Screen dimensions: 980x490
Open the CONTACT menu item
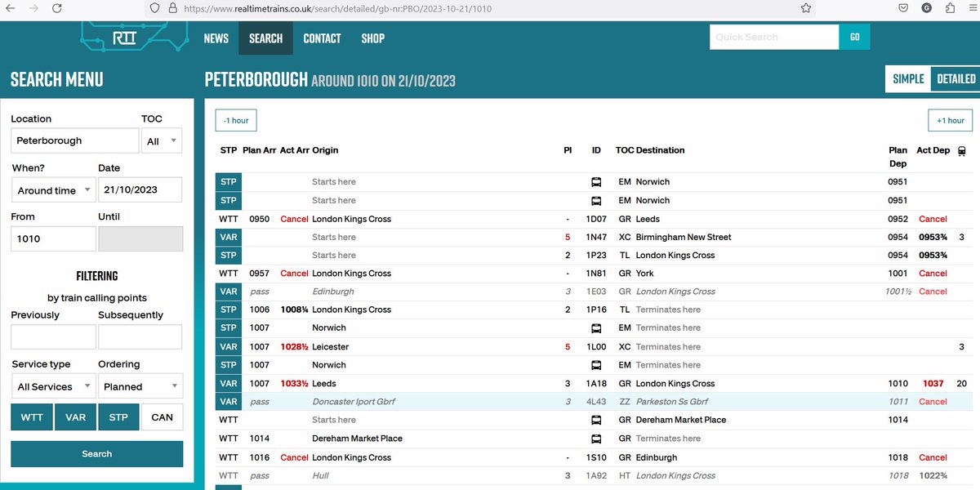coord(322,38)
